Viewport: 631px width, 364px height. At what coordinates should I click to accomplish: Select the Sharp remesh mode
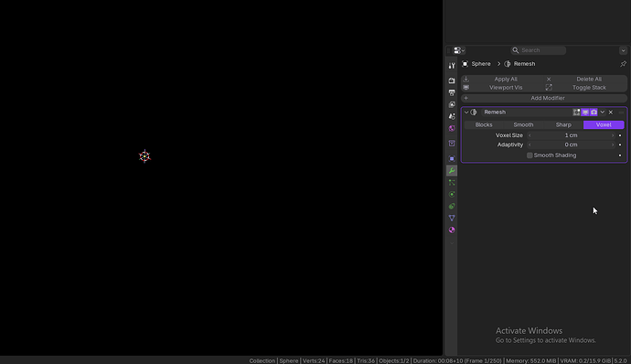coord(563,124)
